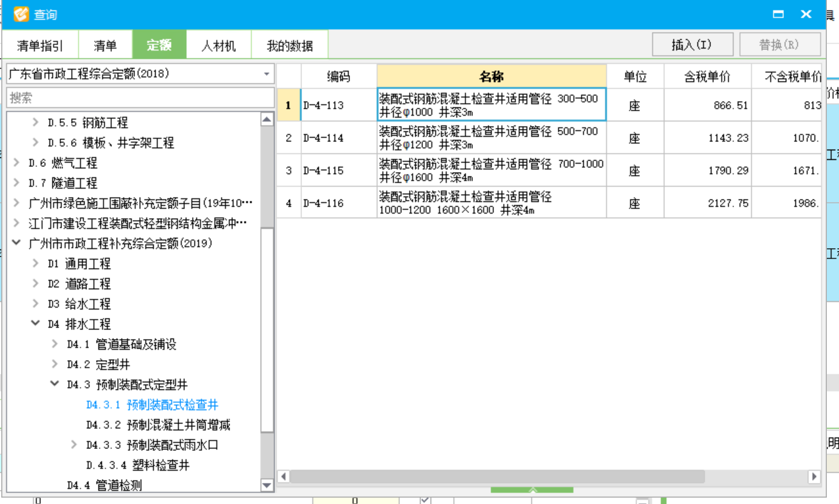
Task: Click the 名称 column header
Action: coord(491,77)
